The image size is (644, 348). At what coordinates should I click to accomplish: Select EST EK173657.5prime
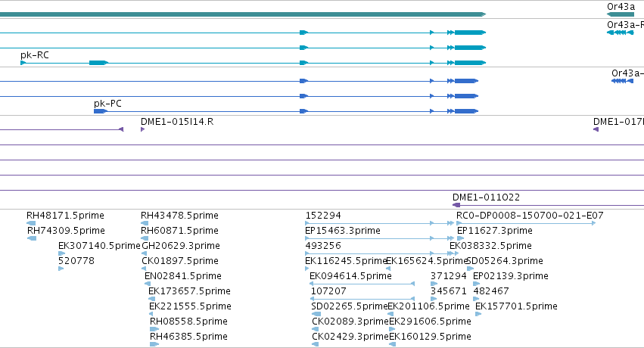[x=189, y=291]
